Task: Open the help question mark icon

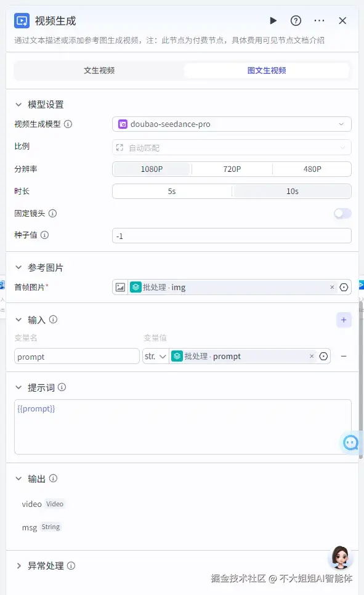Action: (296, 20)
